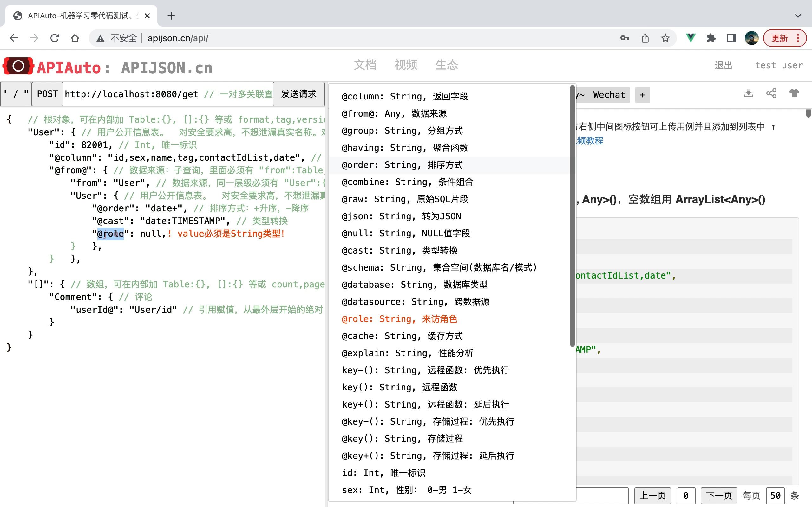Image resolution: width=812 pixels, height=507 pixels.
Task: Open the Vue DevTools extension icon
Action: [x=691, y=38]
